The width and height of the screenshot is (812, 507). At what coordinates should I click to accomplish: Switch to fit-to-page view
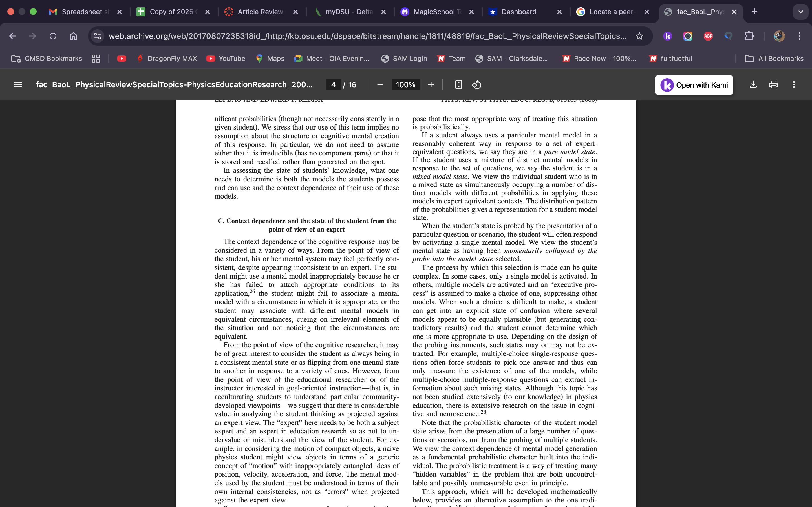coord(458,84)
